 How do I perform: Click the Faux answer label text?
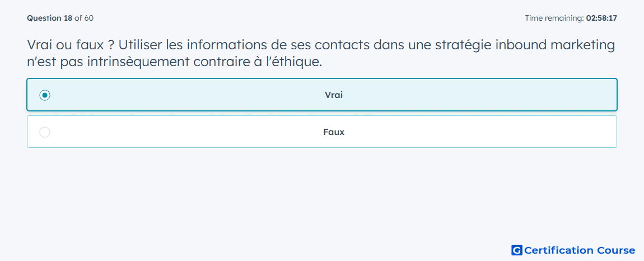(x=334, y=132)
